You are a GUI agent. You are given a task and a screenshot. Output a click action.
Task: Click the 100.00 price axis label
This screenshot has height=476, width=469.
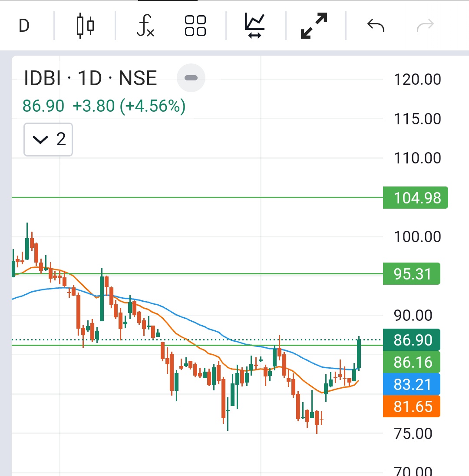pos(417,236)
